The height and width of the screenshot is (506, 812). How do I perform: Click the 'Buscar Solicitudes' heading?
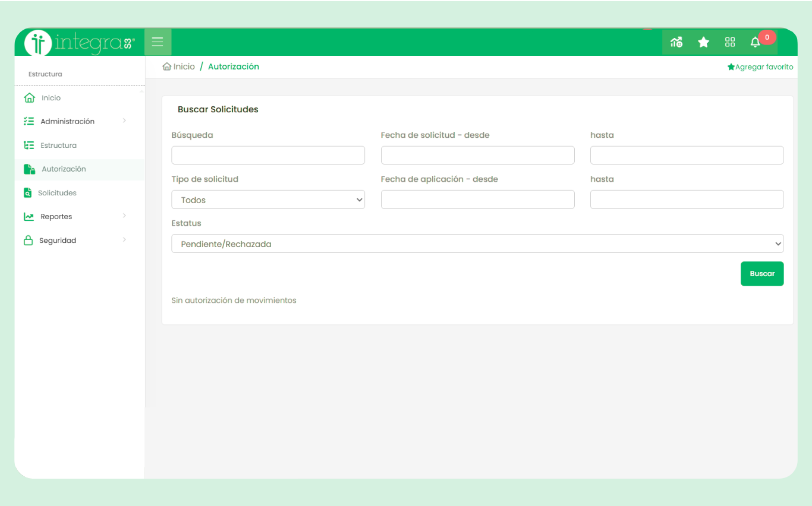(218, 109)
